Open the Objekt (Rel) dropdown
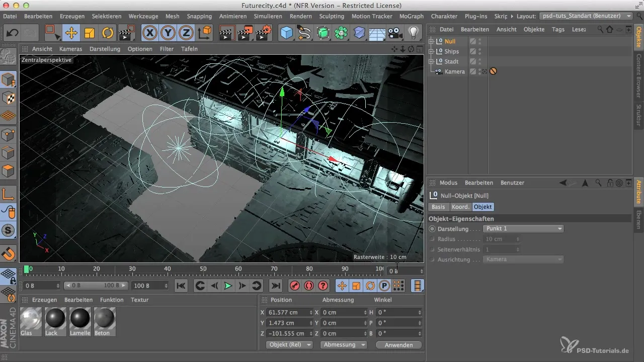644x362 pixels. [289, 345]
